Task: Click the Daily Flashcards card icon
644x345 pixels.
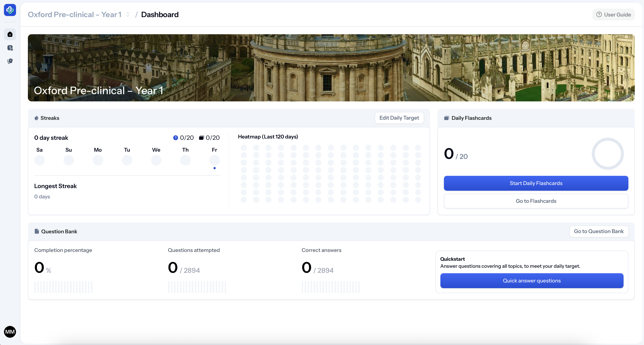Action: [447, 118]
